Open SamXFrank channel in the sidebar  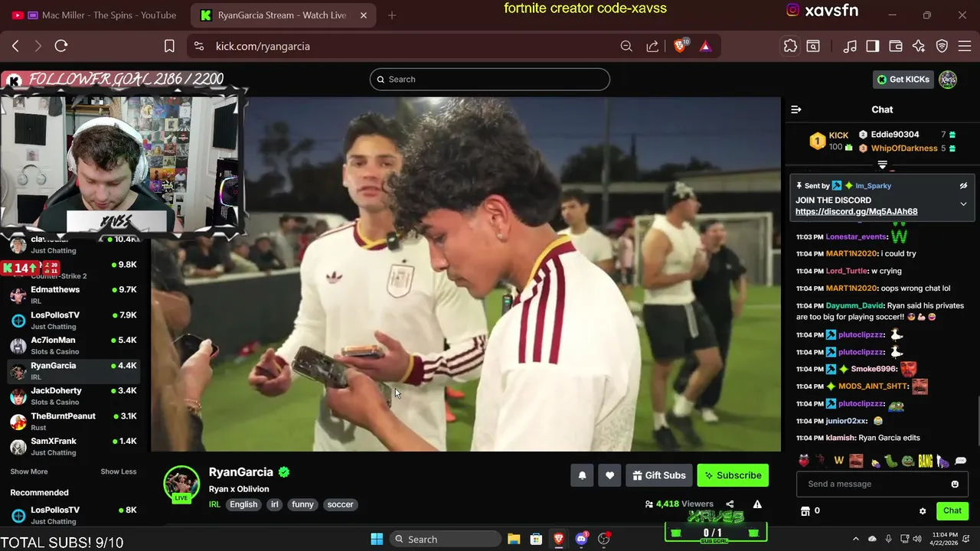pos(73,446)
